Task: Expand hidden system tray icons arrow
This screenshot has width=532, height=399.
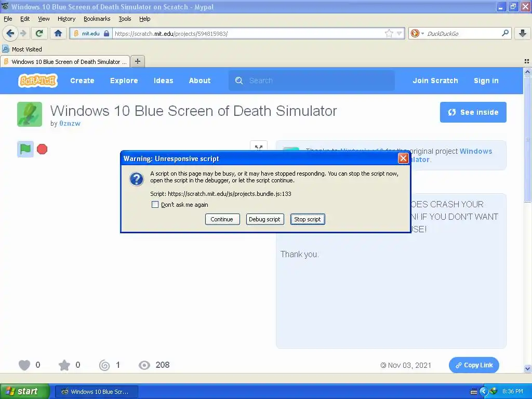Action: pos(484,392)
